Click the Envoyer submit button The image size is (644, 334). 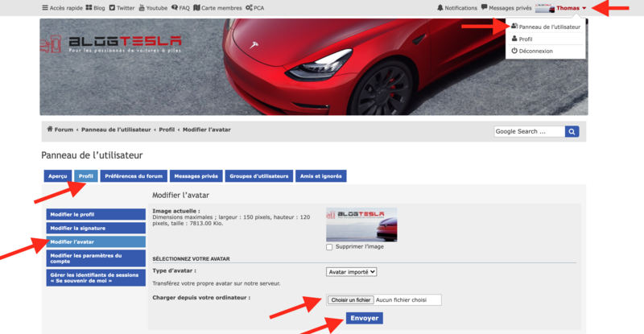pyautogui.click(x=365, y=318)
